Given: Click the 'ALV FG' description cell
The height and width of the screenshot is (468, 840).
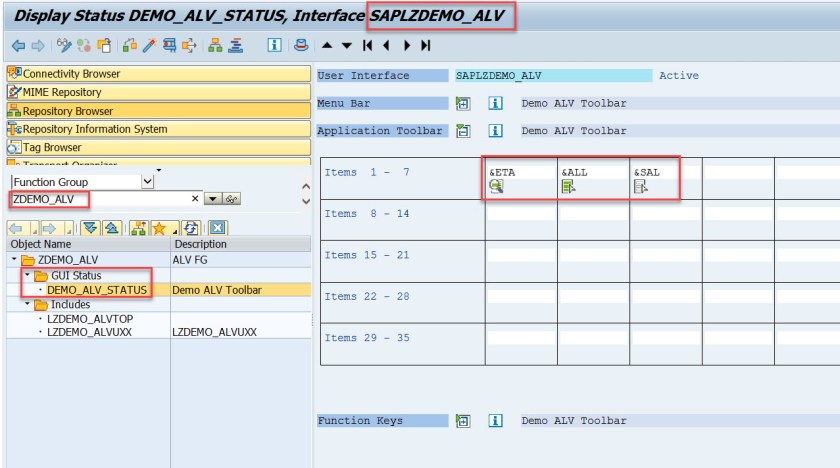Looking at the screenshot, I should (190, 260).
